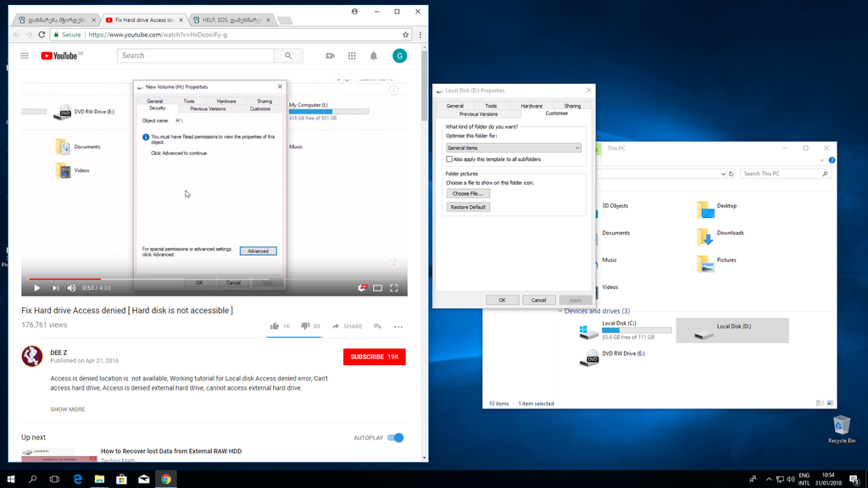The width and height of the screenshot is (868, 488).
Task: Open the Recycle Bin desktop icon
Action: point(842,430)
